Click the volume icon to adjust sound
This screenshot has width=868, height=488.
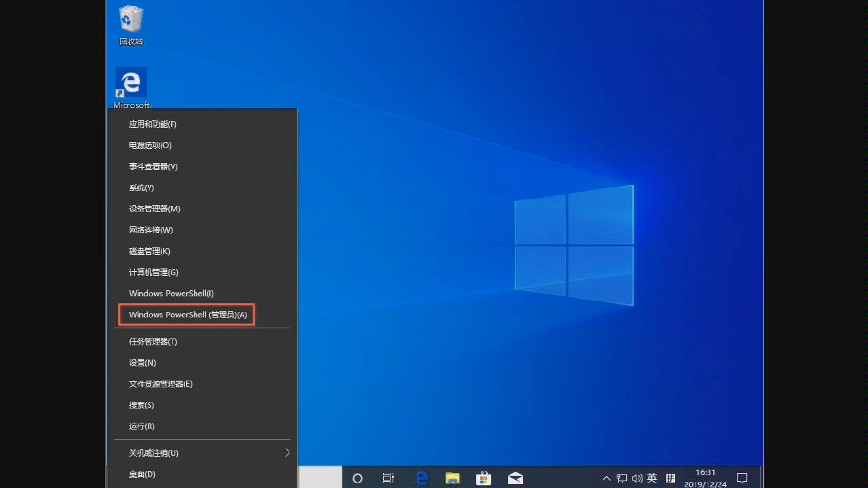click(637, 478)
